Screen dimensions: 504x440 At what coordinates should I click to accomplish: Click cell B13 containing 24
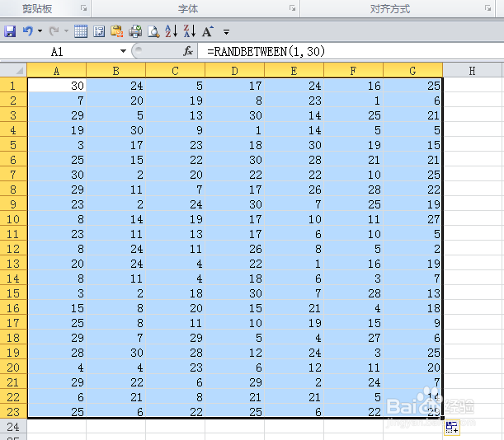click(115, 264)
